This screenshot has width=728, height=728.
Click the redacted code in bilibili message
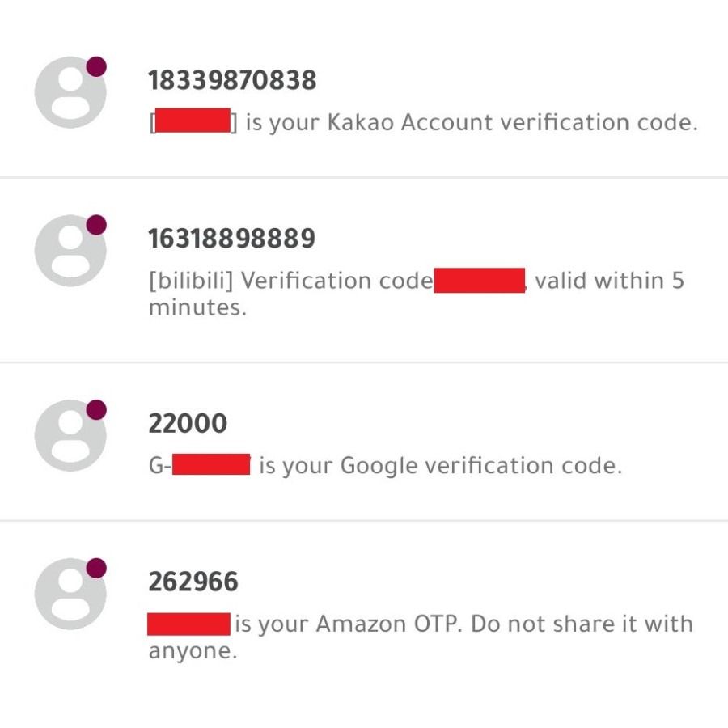click(480, 281)
